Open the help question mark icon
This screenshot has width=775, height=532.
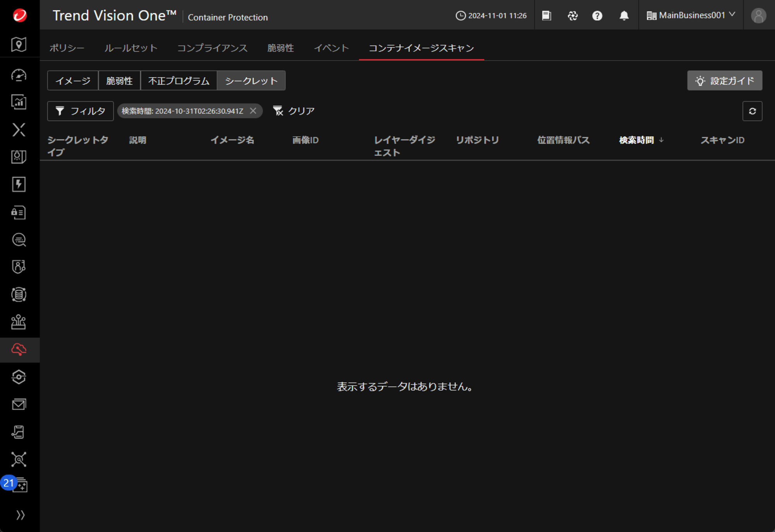point(597,15)
